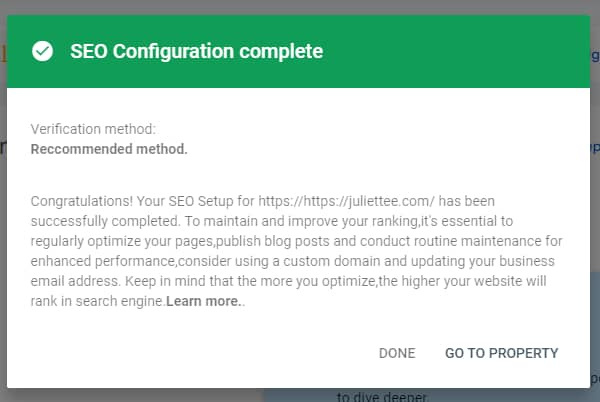Open the GO TO PROPERTY button
The width and height of the screenshot is (600, 402).
click(501, 353)
